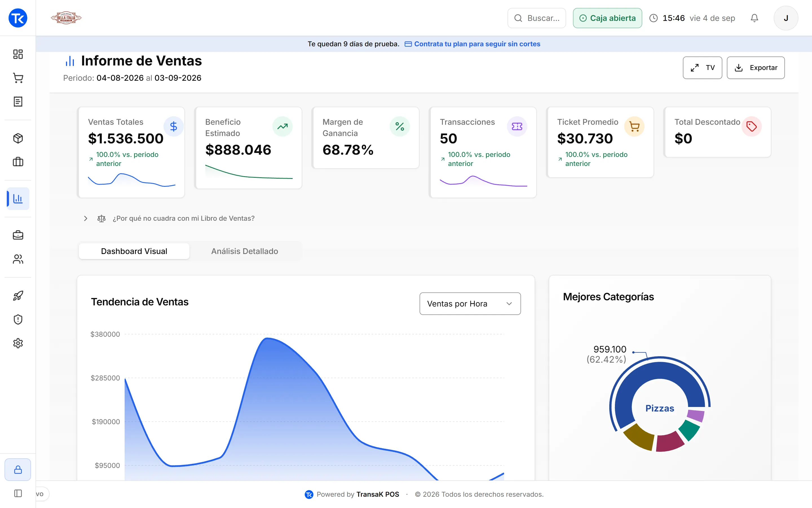812x508 pixels.
Task: Click the dollar icon on Ventas Totales card
Action: [173, 126]
